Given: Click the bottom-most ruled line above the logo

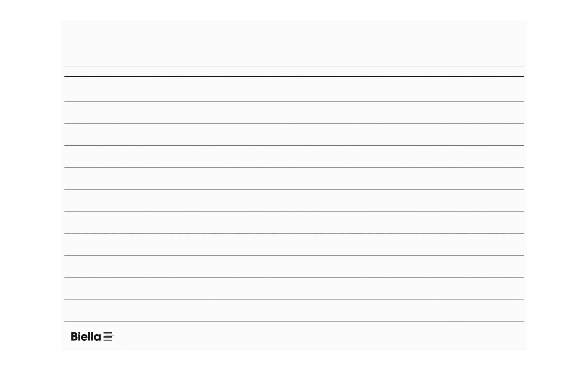Looking at the screenshot, I should 294,322.
